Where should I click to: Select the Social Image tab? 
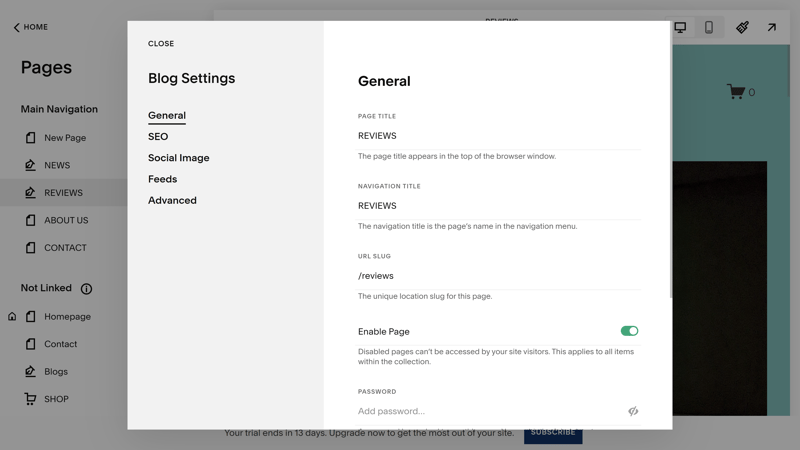point(179,158)
